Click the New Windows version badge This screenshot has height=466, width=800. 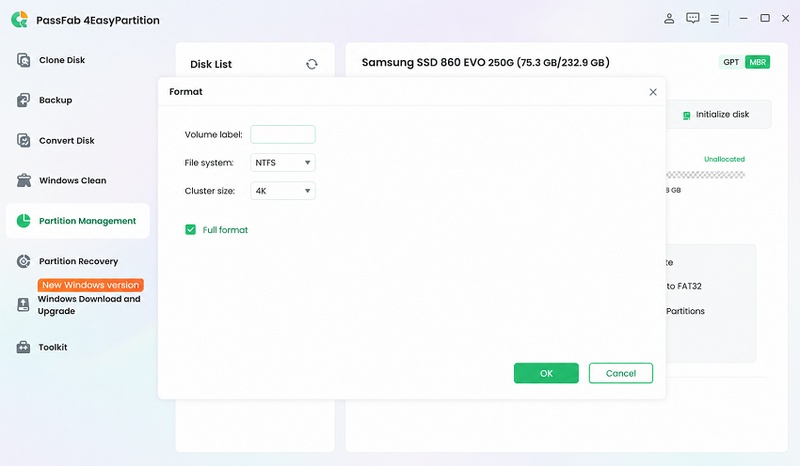tap(90, 285)
